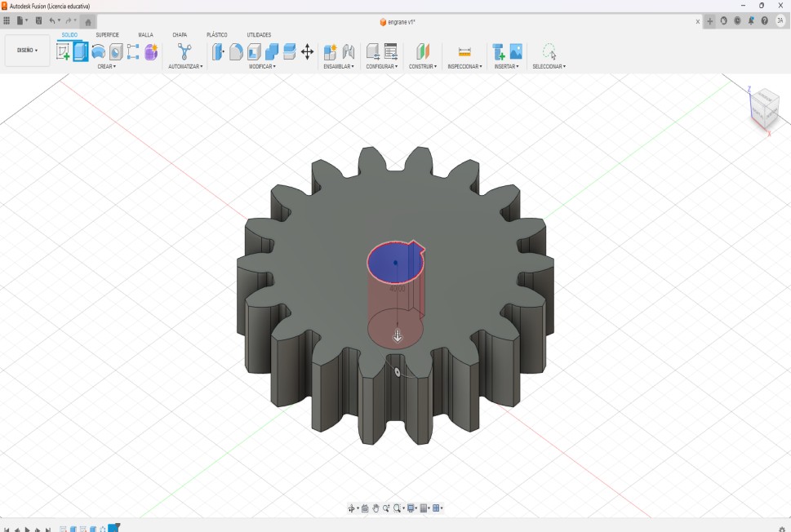The height and width of the screenshot is (532, 791).
Task: Select the Automate scissors-like icon
Action: coord(184,51)
